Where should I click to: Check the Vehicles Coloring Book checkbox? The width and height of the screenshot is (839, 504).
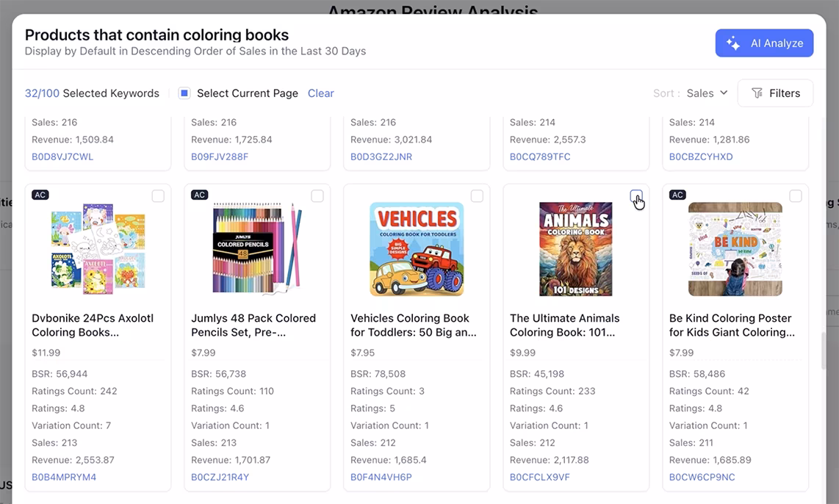477,196
